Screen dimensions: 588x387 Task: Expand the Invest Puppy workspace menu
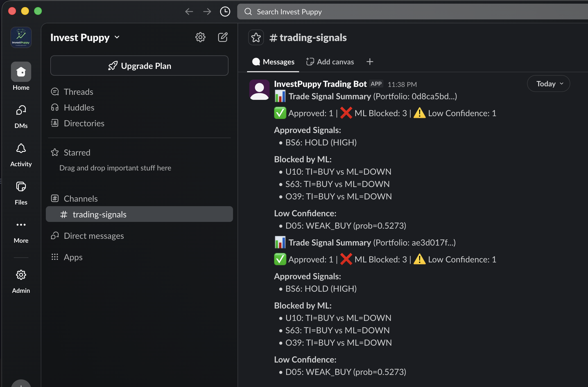pyautogui.click(x=85, y=37)
